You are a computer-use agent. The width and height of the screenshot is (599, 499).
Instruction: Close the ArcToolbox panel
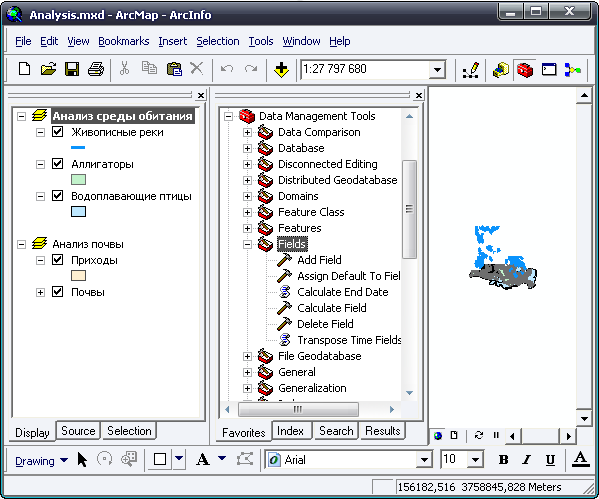tap(419, 95)
